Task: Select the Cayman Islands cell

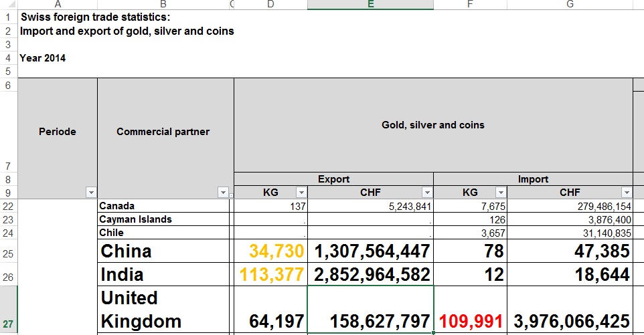Action: pos(135,219)
